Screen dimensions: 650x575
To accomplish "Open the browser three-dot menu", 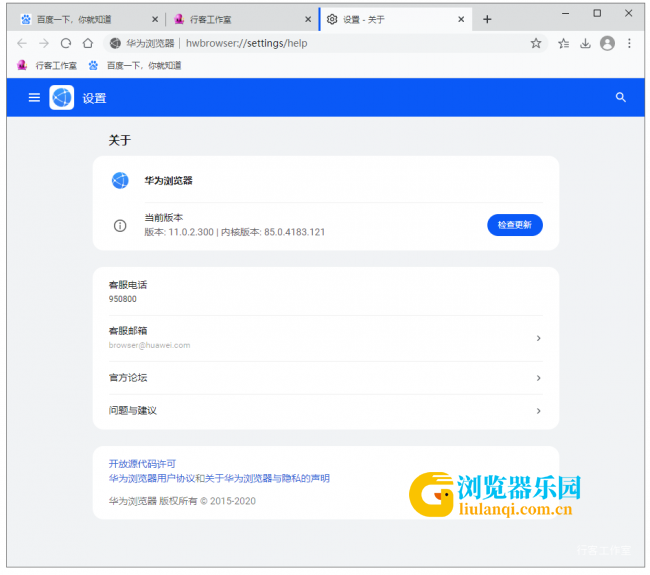I will pyautogui.click(x=629, y=44).
